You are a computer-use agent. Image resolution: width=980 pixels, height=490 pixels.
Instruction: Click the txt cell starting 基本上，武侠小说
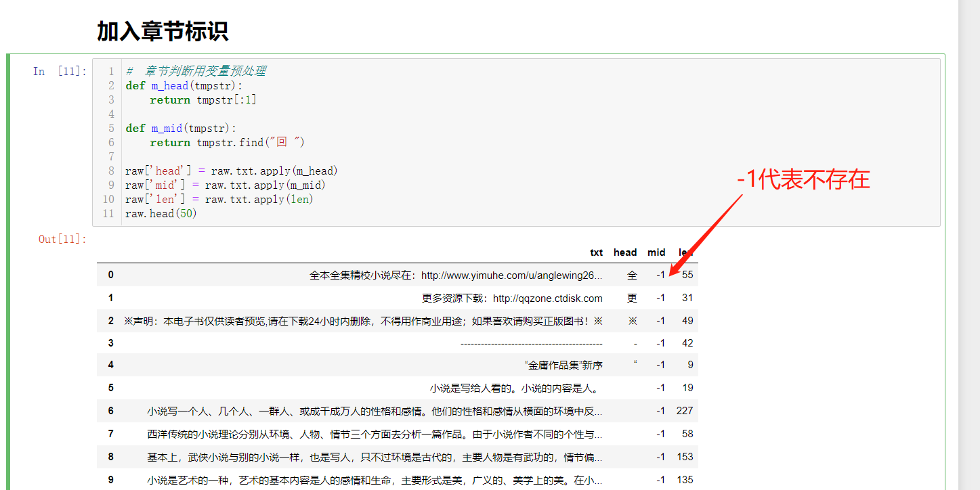click(x=375, y=458)
